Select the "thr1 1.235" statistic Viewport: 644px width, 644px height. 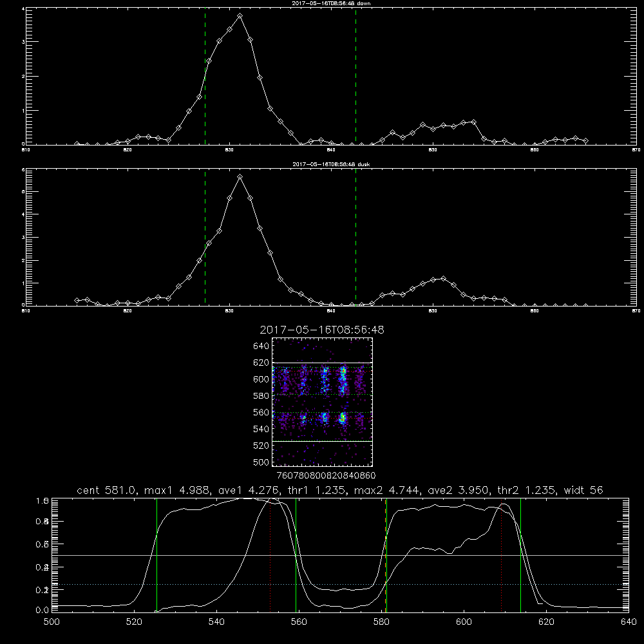pos(316,490)
